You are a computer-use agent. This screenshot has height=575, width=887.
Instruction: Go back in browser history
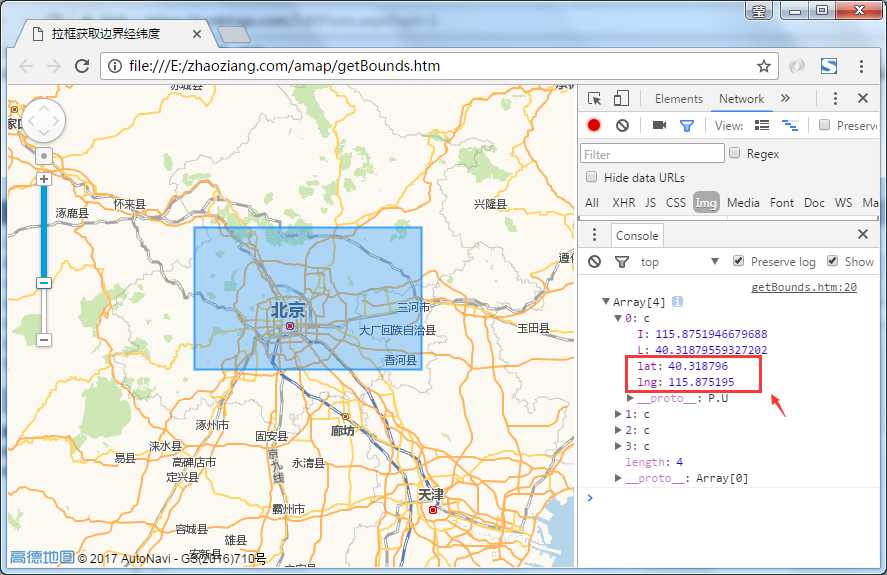click(26, 66)
